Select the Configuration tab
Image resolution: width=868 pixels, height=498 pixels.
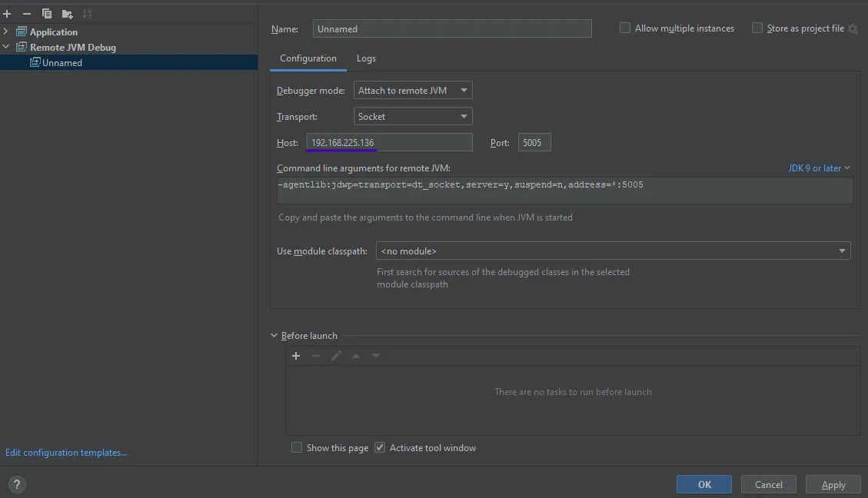pyautogui.click(x=308, y=58)
